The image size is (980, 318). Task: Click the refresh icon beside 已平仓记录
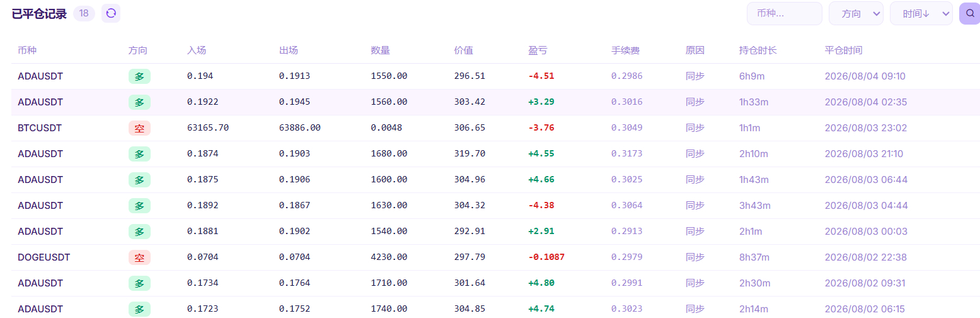[x=111, y=13]
